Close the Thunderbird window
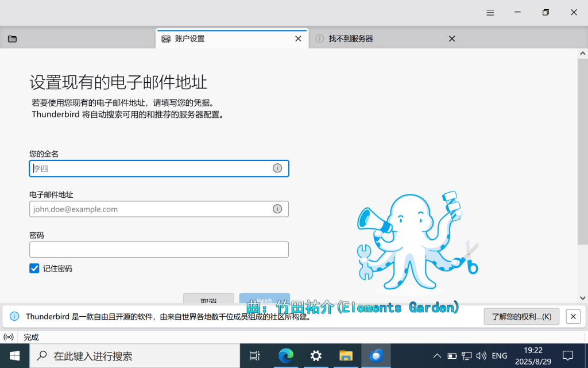Screen dimensions: 588x368 coord(574,13)
